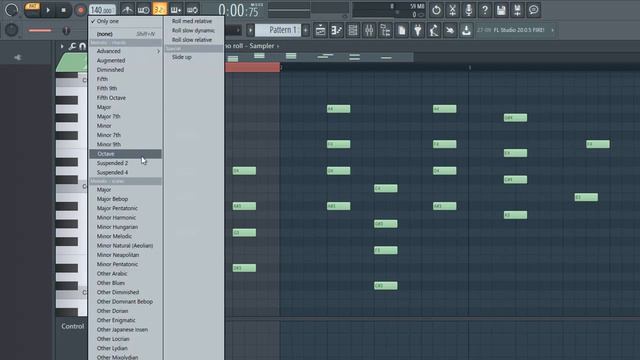Click the piano roll wrench tool icon

(73, 46)
